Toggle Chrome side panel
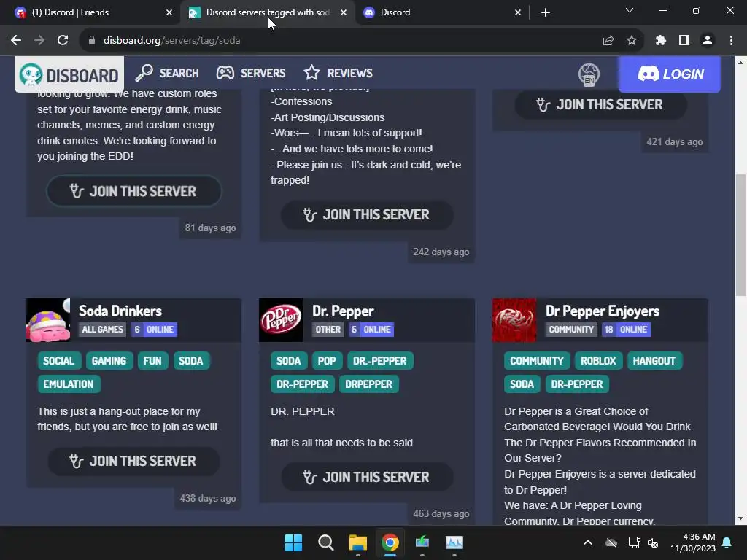Screen dimensions: 747x560 click(x=684, y=41)
